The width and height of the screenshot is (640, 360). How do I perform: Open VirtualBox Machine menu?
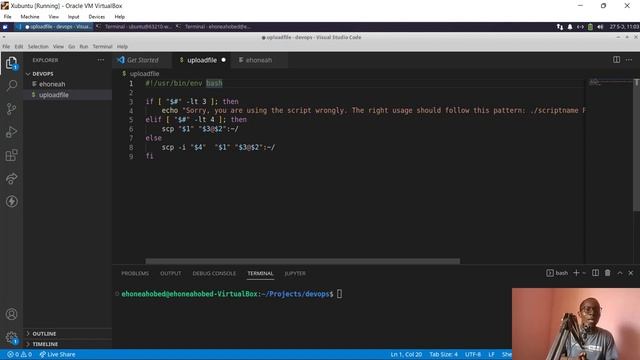point(30,17)
